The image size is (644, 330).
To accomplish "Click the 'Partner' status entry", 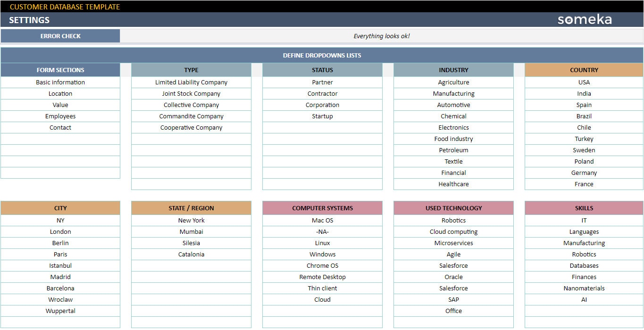I will click(322, 82).
